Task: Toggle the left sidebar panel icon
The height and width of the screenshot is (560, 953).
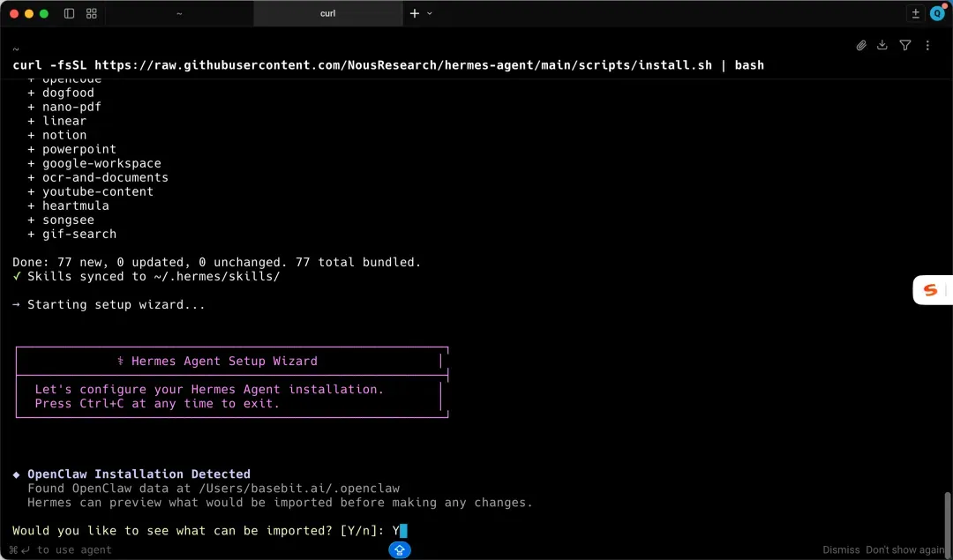Action: pyautogui.click(x=70, y=13)
